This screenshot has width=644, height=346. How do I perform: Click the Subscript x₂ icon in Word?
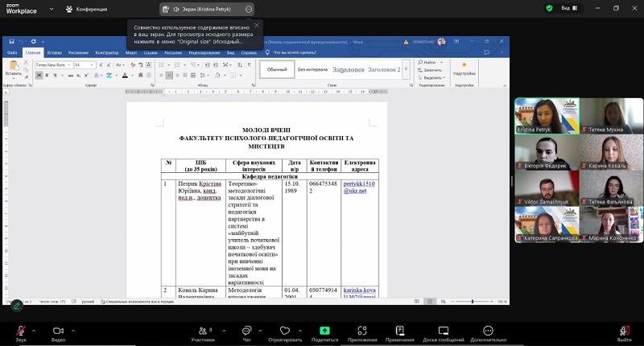[78, 76]
